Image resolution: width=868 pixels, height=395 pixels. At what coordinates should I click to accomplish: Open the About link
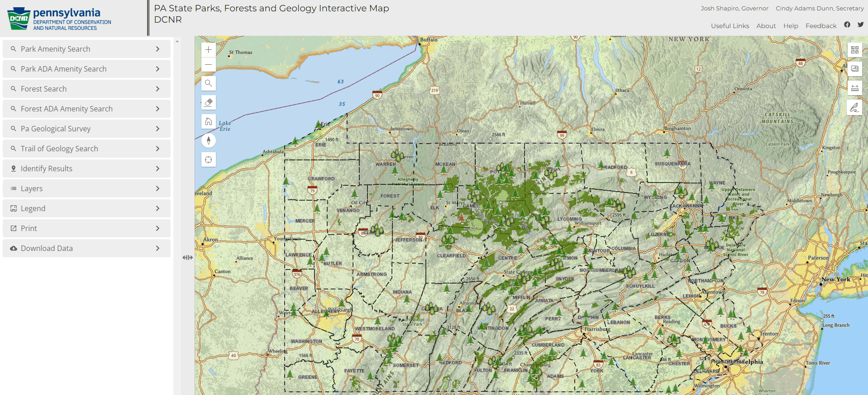click(766, 26)
